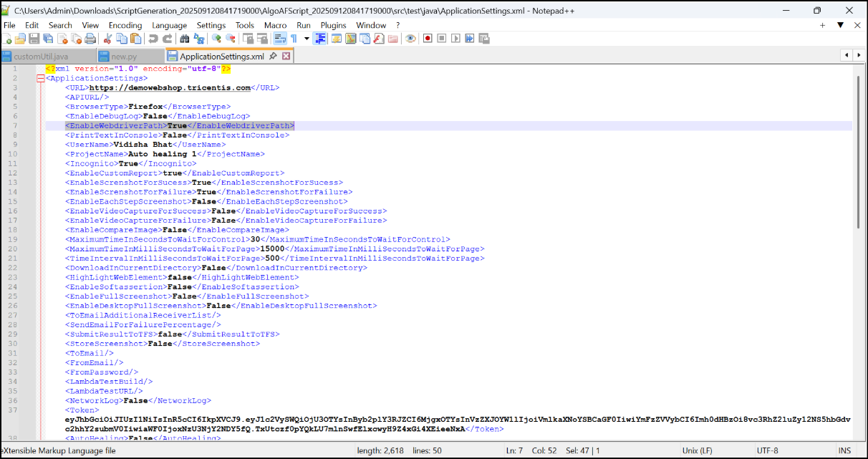Toggle Word Wrap in the toolbar
Viewport: 868px width, 459px height.
279,39
